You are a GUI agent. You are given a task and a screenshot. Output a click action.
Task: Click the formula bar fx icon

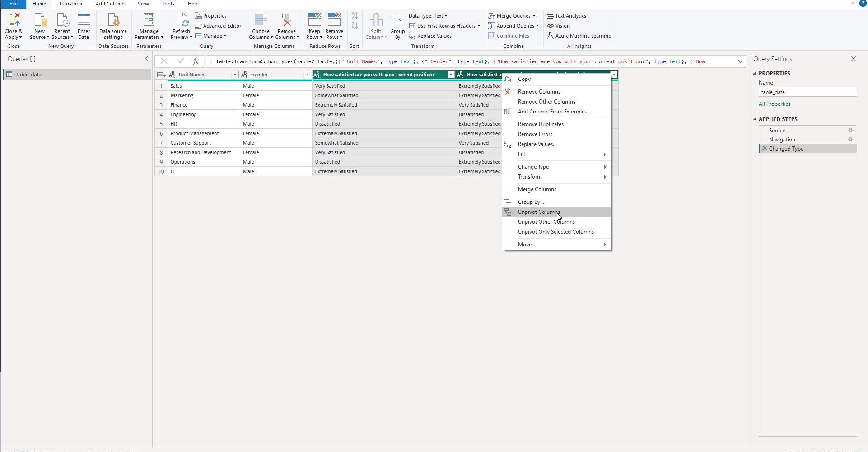point(196,61)
